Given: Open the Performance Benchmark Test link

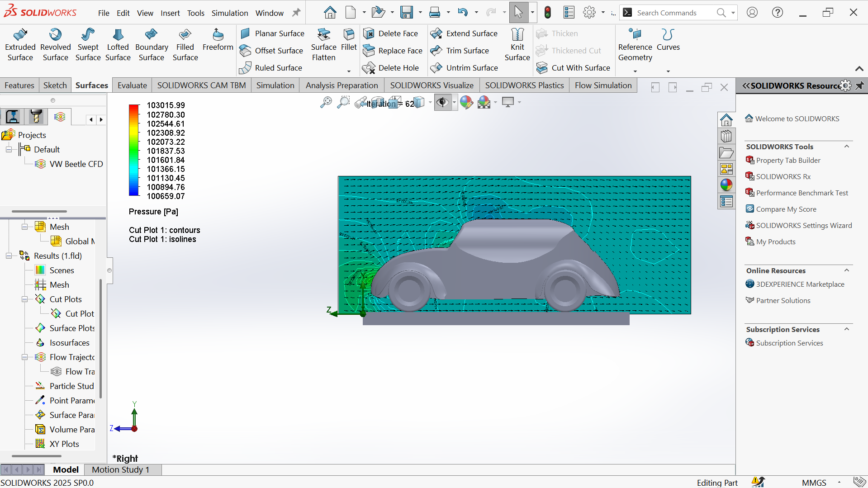Looking at the screenshot, I should coord(802,193).
